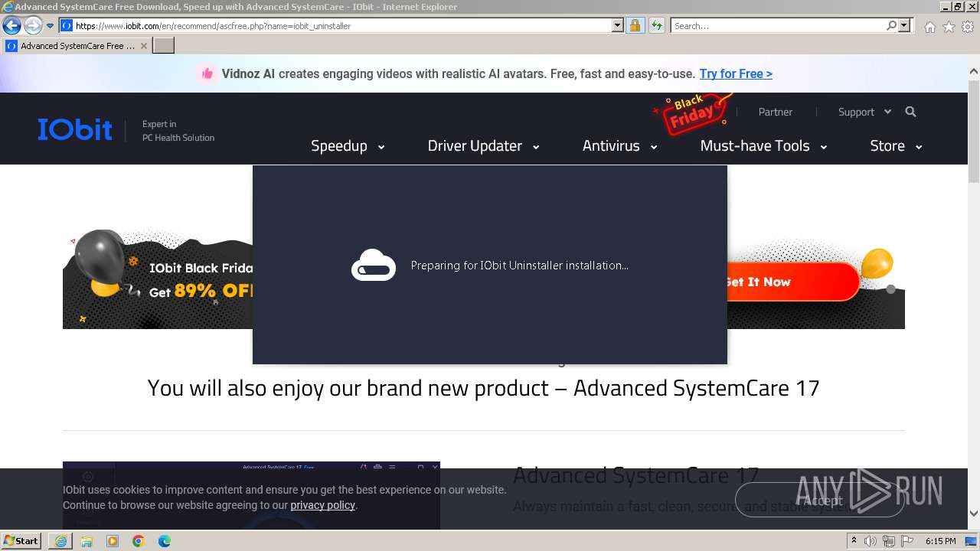
Task: Click the Advanced SystemCare 17 heading
Action: point(635,475)
